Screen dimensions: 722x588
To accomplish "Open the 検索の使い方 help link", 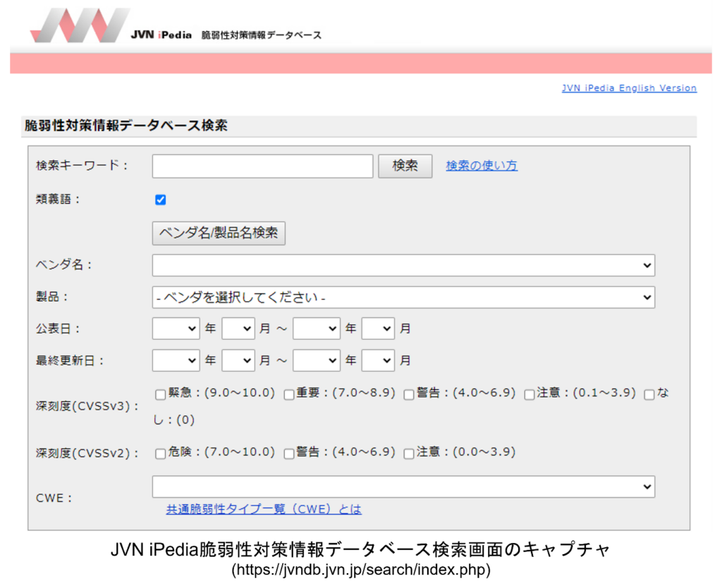I will pyautogui.click(x=482, y=166).
